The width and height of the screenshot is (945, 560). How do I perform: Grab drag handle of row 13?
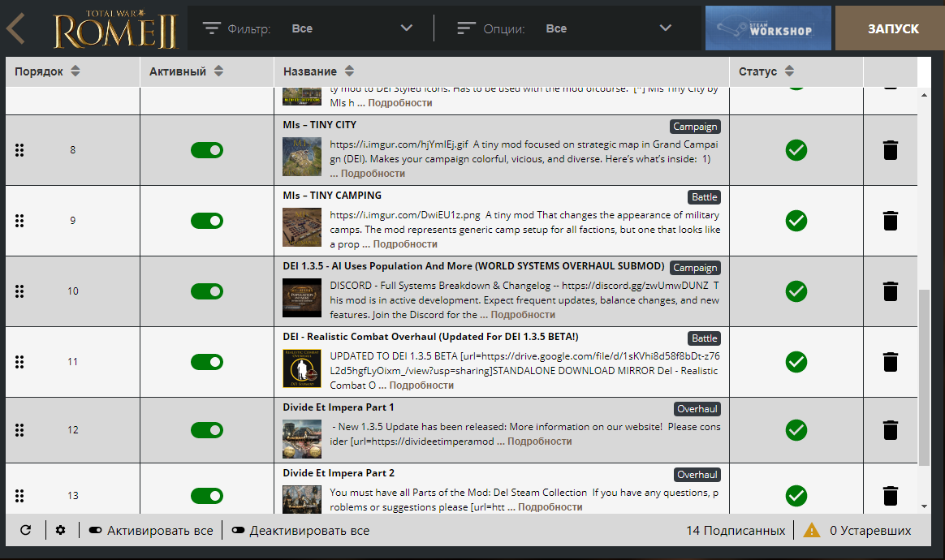pyautogui.click(x=19, y=496)
